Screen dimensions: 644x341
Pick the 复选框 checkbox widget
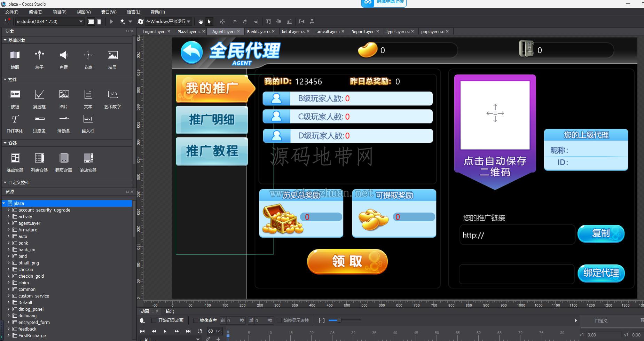coord(39,94)
